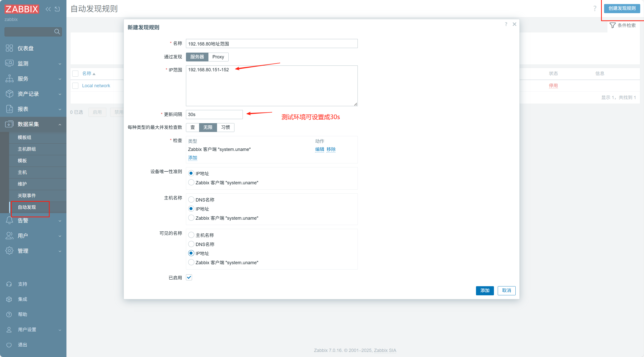This screenshot has width=644, height=357.
Task: Open the 维护 submenu item
Action: click(38, 184)
